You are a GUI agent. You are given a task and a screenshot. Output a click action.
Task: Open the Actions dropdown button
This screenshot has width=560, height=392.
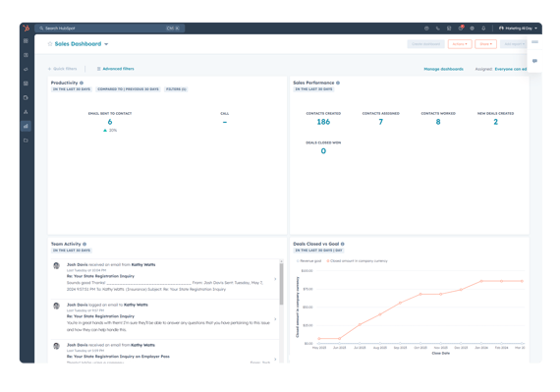[460, 44]
